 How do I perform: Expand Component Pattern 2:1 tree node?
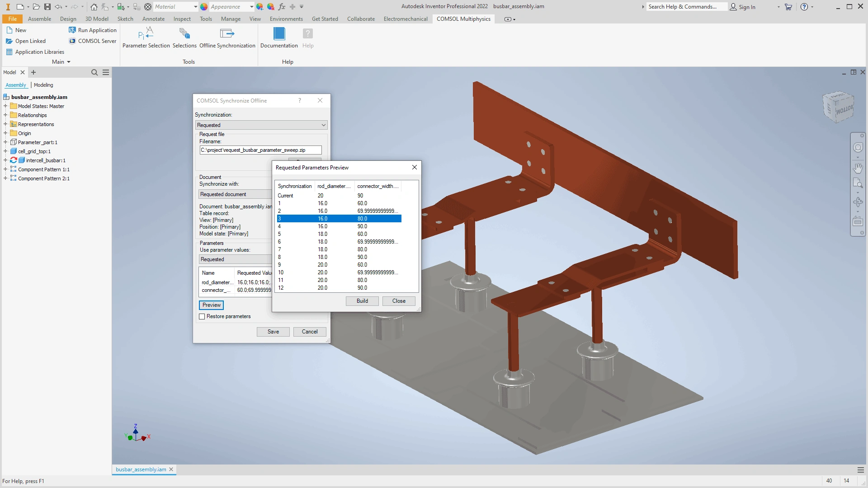(5, 178)
